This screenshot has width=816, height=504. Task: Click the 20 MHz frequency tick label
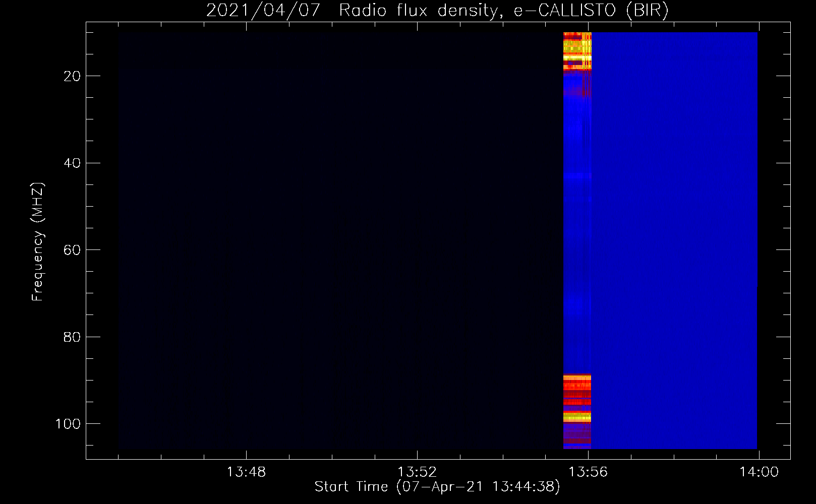[72, 76]
